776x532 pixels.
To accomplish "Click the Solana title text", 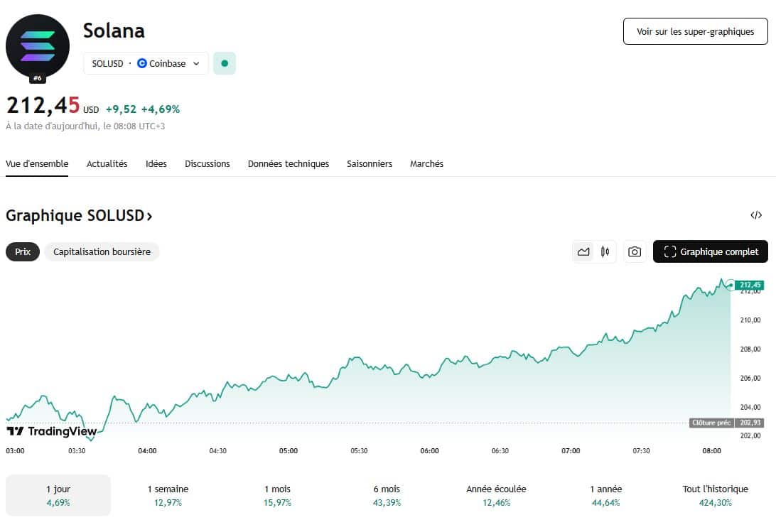I will (x=114, y=31).
